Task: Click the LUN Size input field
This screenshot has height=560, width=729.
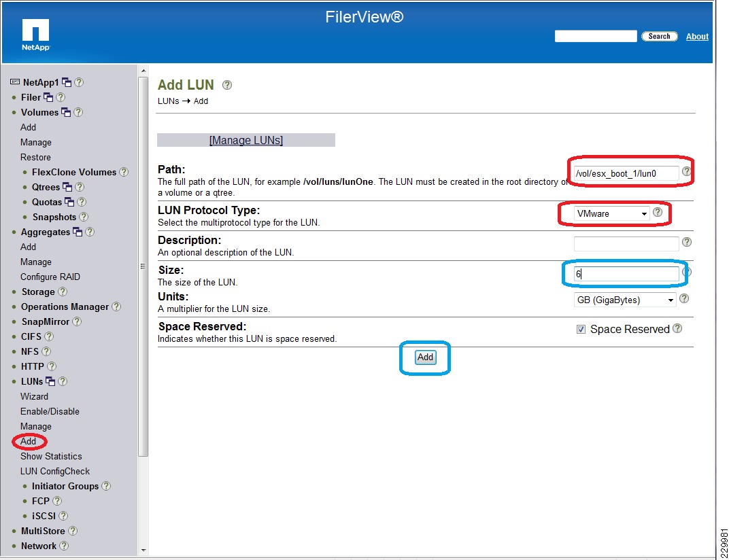Action: coord(626,274)
